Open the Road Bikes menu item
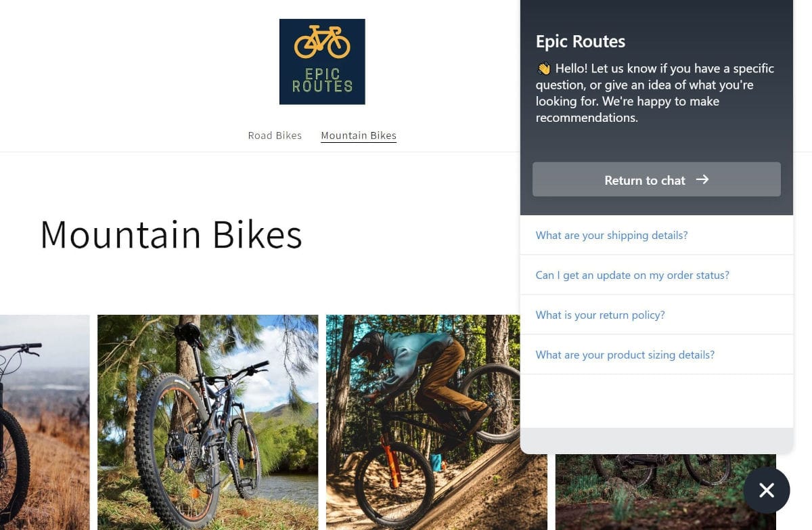Image resolution: width=812 pixels, height=530 pixels. [x=275, y=135]
